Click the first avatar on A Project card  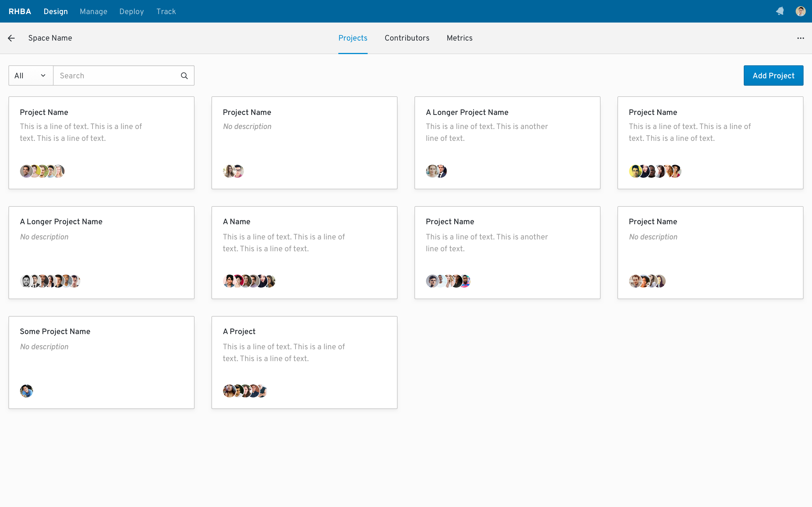[229, 391]
